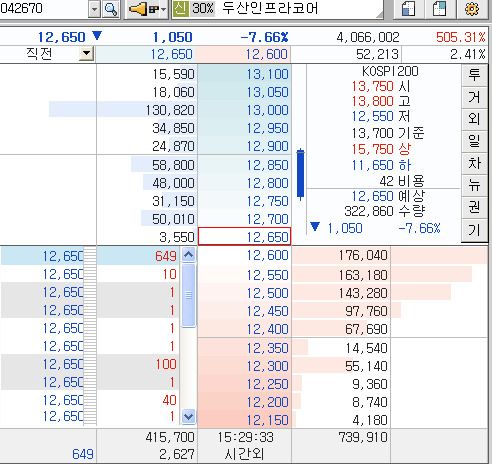Click trade volume 4,066,002
The width and height of the screenshot is (492, 464).
pyautogui.click(x=368, y=37)
